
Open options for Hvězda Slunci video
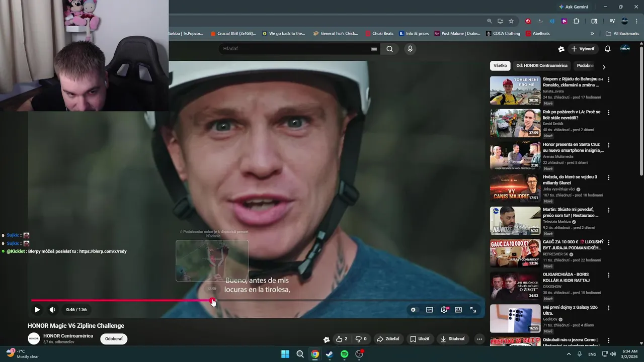(609, 177)
